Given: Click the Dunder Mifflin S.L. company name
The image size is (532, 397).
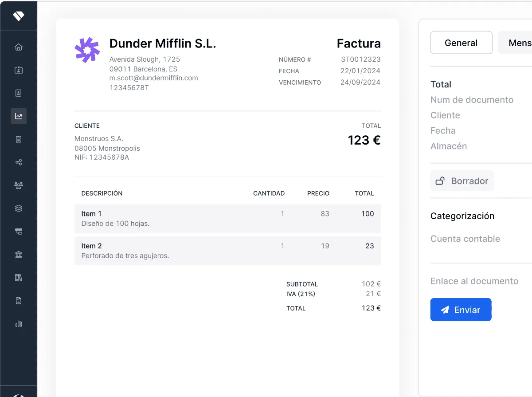Looking at the screenshot, I should point(163,43).
